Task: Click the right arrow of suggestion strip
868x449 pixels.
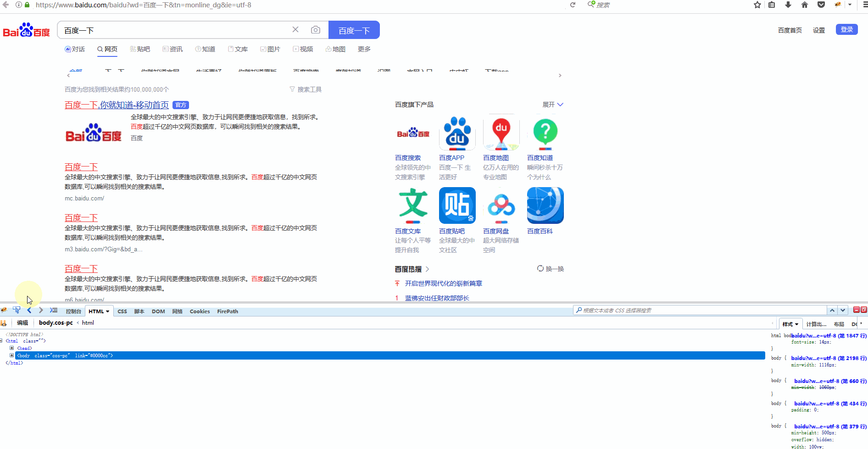Action: pyautogui.click(x=560, y=75)
